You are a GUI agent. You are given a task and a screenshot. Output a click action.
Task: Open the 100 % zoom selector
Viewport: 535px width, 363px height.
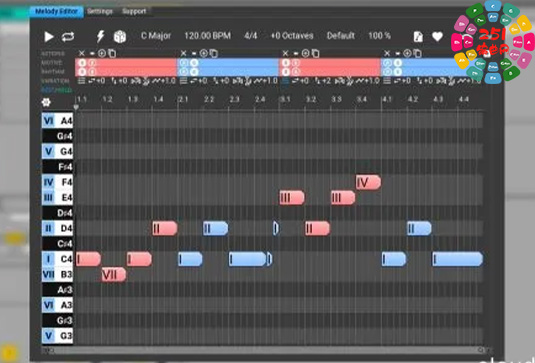pos(379,36)
